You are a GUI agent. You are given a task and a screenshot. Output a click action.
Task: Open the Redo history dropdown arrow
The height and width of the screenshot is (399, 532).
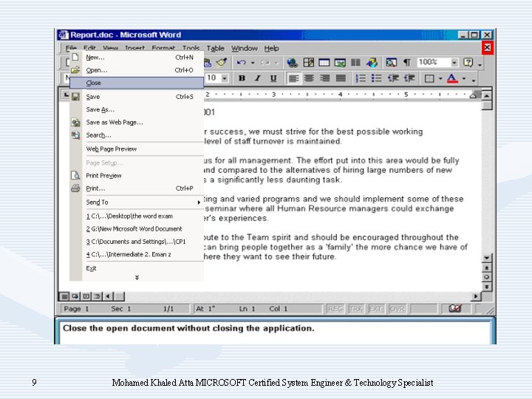[x=276, y=63]
